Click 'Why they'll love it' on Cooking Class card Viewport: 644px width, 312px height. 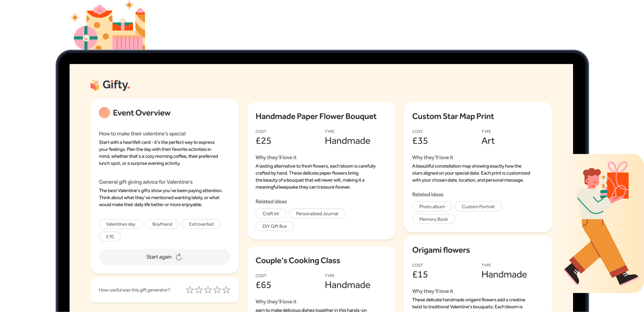tap(276, 302)
